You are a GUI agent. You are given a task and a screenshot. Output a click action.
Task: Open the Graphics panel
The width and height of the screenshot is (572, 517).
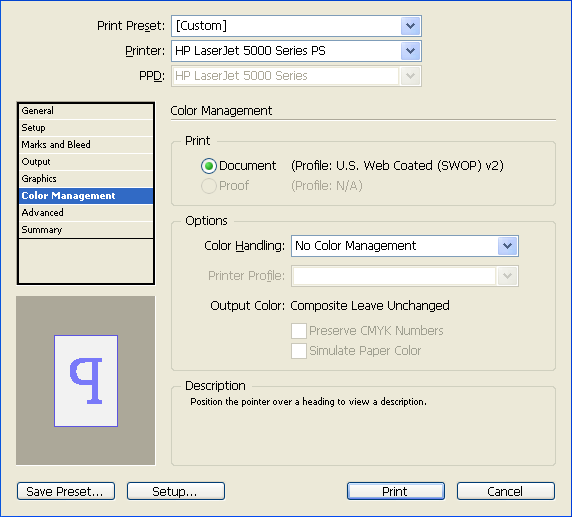86,179
